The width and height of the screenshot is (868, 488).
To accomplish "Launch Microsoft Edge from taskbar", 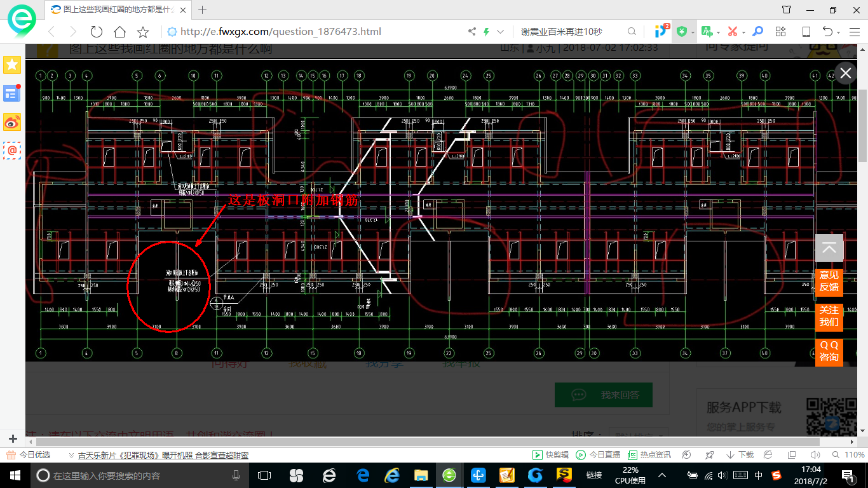I will tap(363, 475).
